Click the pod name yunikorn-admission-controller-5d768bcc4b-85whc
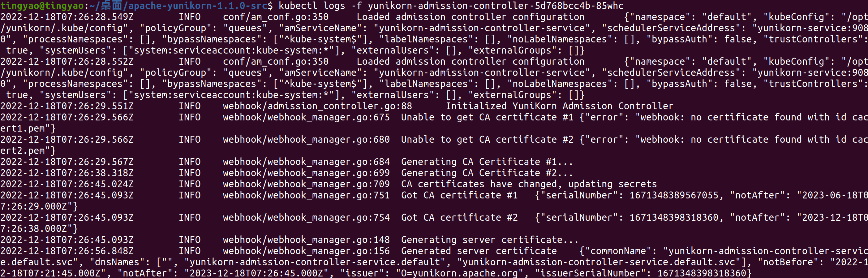Viewport: 868px width, 278px height. [x=496, y=5]
